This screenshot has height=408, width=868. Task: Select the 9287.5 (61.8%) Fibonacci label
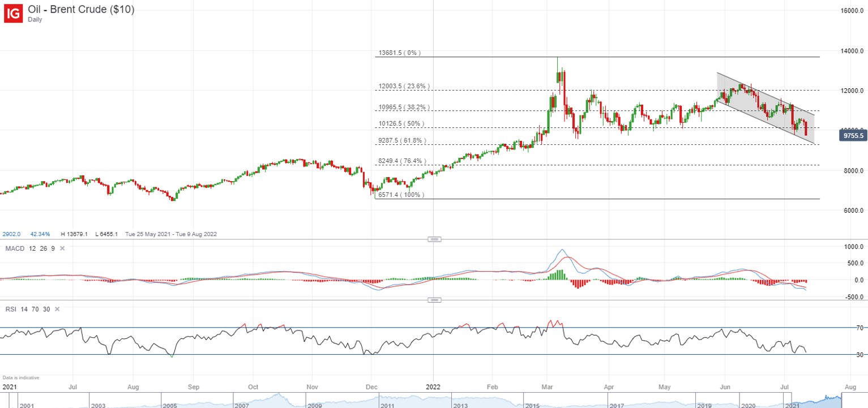pyautogui.click(x=402, y=140)
